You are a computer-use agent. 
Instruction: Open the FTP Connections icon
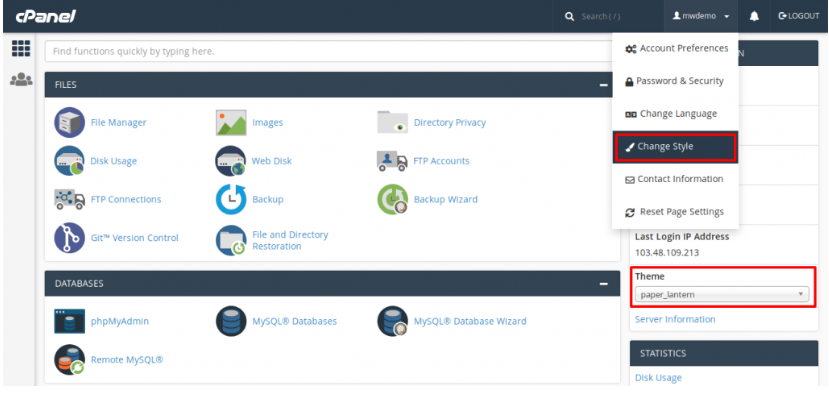(69, 199)
